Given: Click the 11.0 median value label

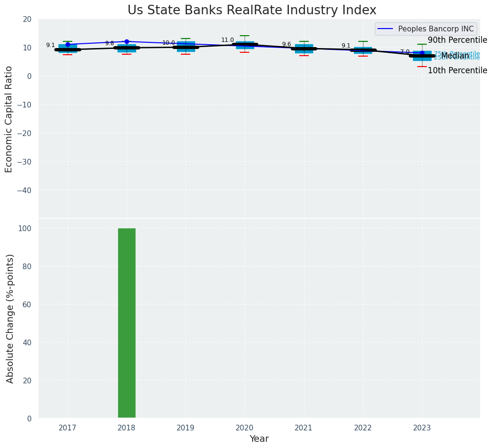Looking at the screenshot, I should click(227, 40).
